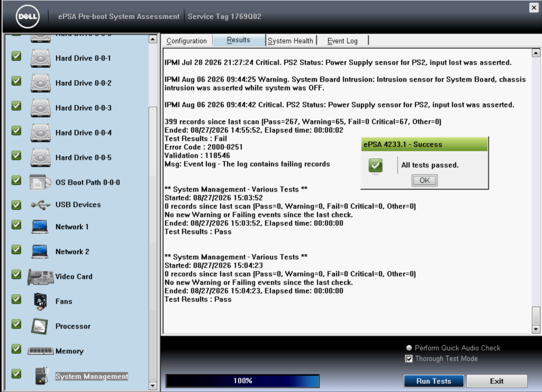The image size is (542, 392).
Task: Click the 'ePSA 4233.1 - Success' dialog title
Action: 403,145
